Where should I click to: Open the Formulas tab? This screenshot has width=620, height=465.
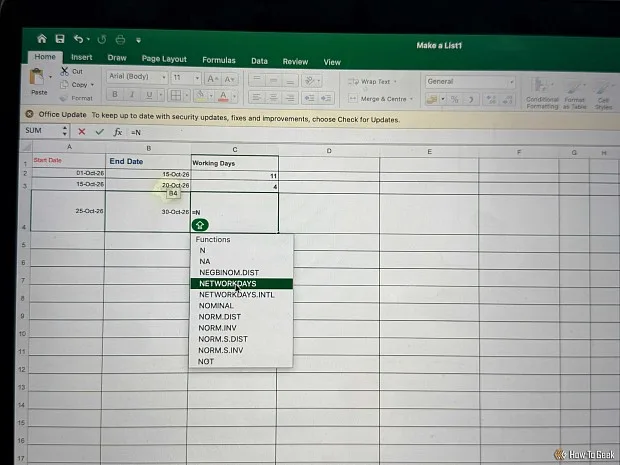[219, 60]
